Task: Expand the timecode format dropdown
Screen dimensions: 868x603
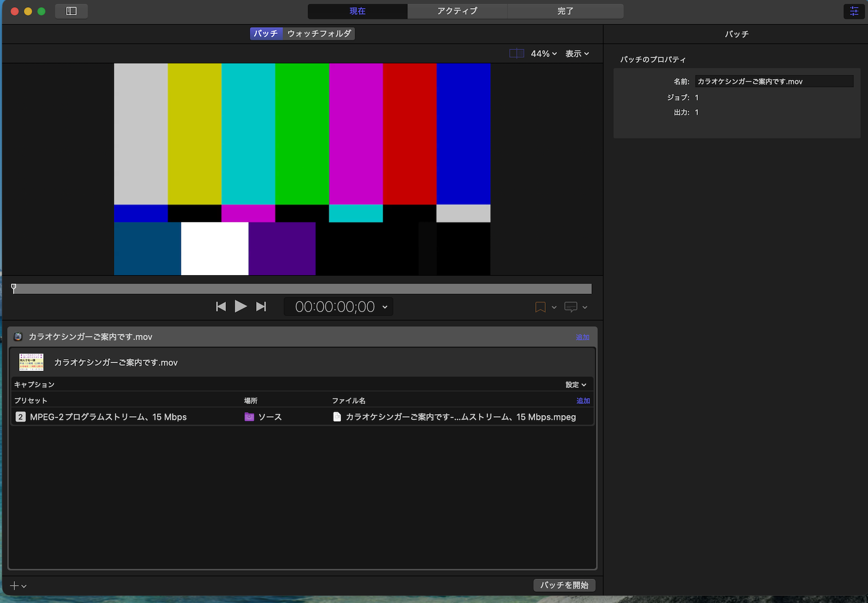Action: pos(385,307)
